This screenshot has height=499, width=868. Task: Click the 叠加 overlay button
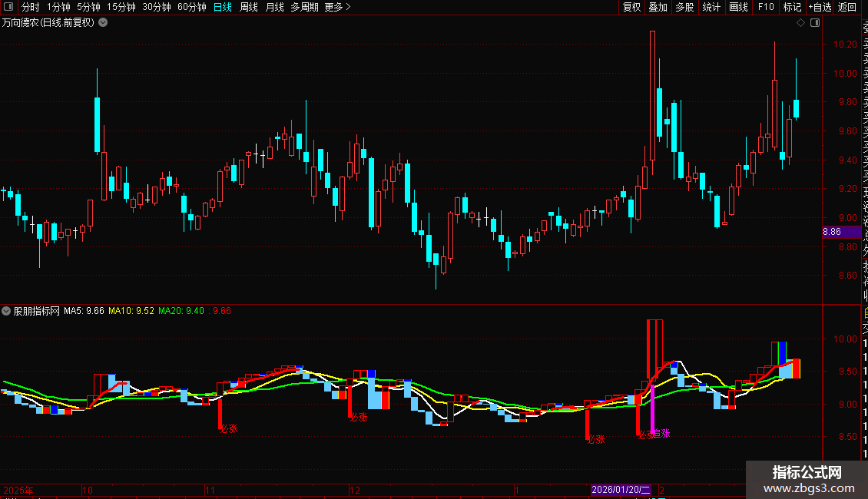pos(658,7)
